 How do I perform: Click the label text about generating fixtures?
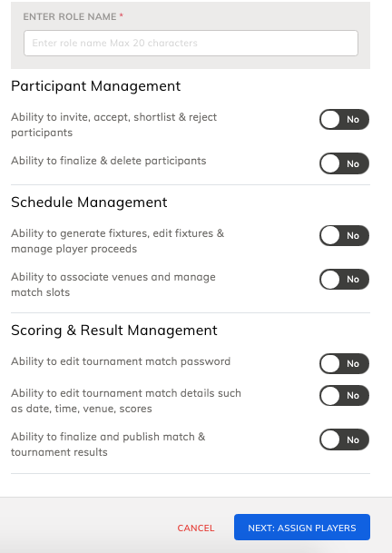pos(117,241)
